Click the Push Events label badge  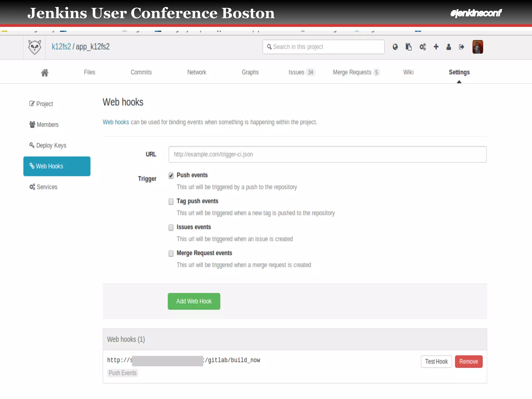pos(123,373)
